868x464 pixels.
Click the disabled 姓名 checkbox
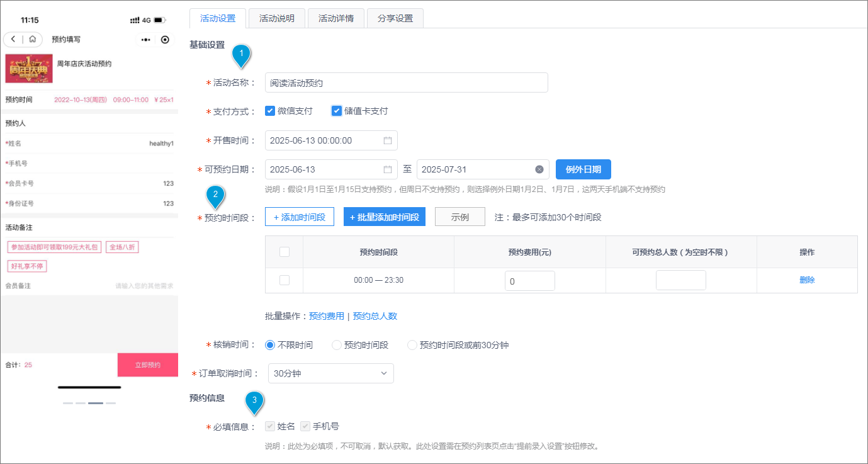[270, 426]
